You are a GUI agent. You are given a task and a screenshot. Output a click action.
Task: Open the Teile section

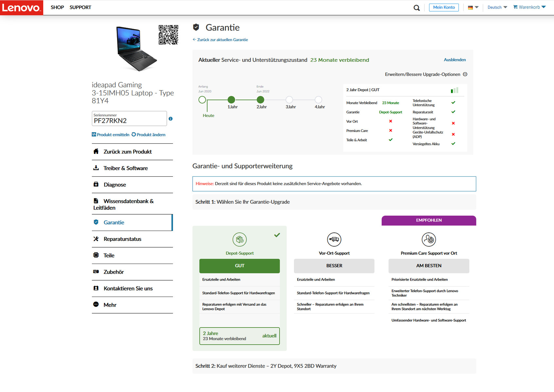click(x=132, y=255)
